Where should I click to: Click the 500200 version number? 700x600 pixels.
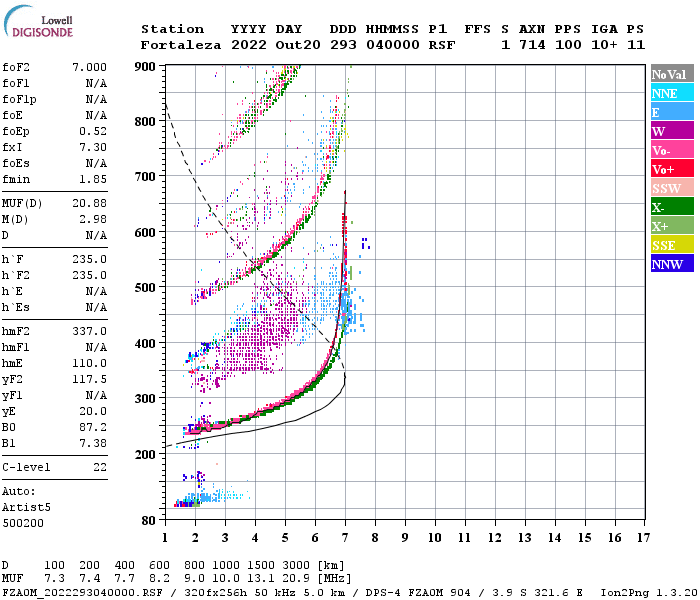click(x=23, y=523)
